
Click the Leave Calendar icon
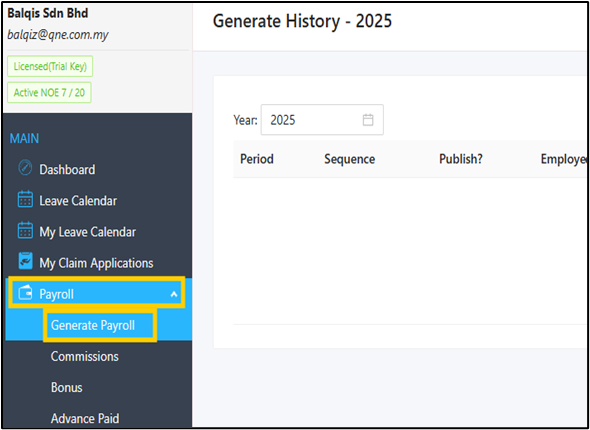pyautogui.click(x=25, y=200)
